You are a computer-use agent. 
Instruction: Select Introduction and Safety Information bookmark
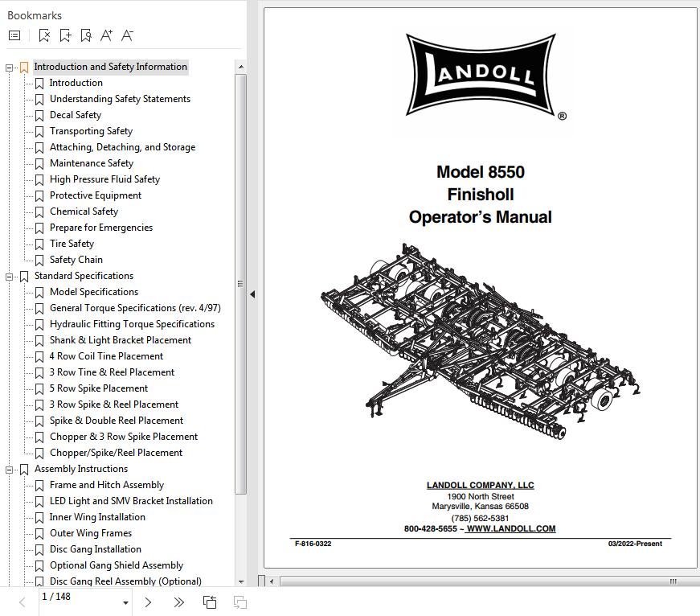tap(110, 67)
